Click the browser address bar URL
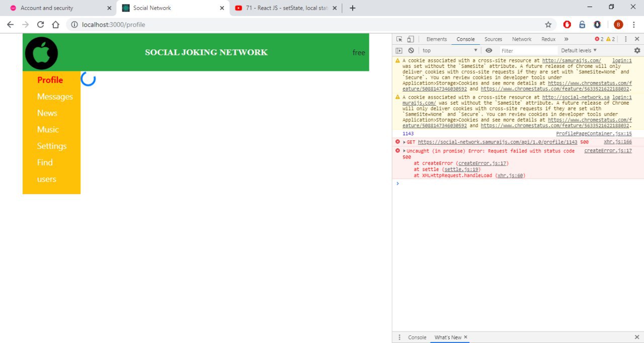 pos(113,25)
